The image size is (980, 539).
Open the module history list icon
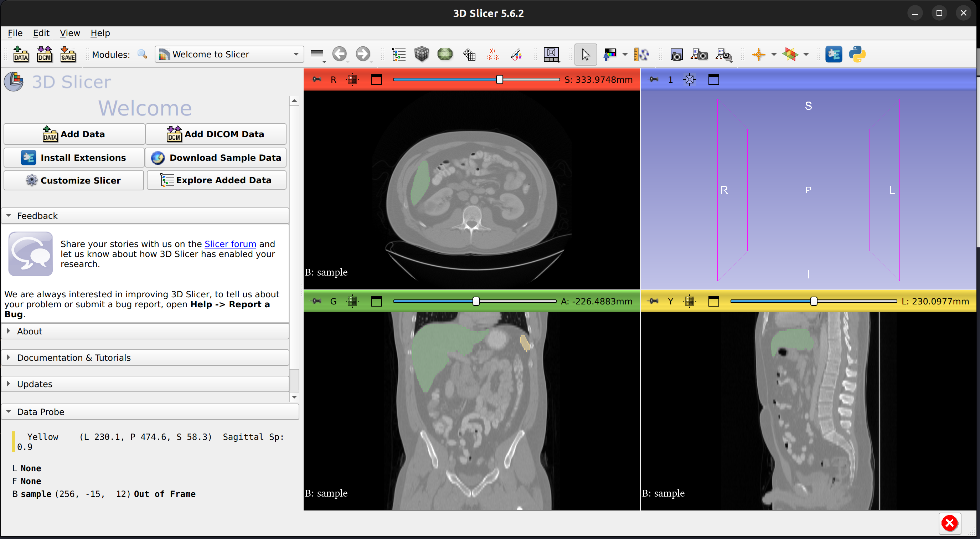point(317,55)
